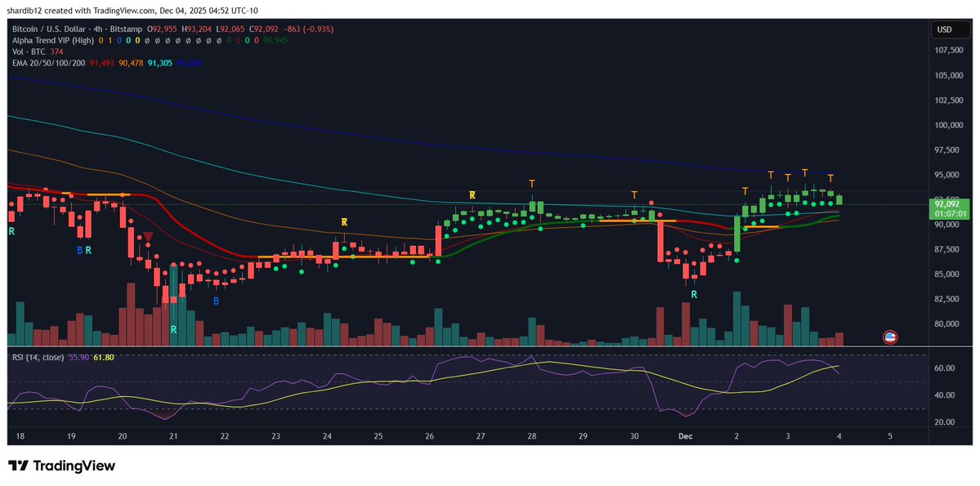Select the EMA 20/50/100/200 indicator legend
The image size is (980, 486).
[x=48, y=62]
